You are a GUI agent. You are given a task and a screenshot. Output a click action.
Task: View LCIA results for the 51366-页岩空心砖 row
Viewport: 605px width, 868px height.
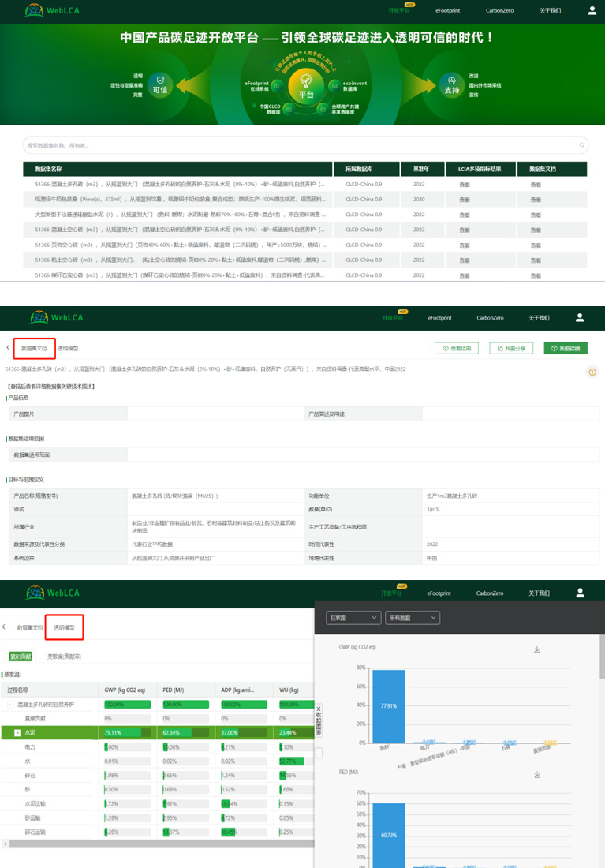(465, 245)
